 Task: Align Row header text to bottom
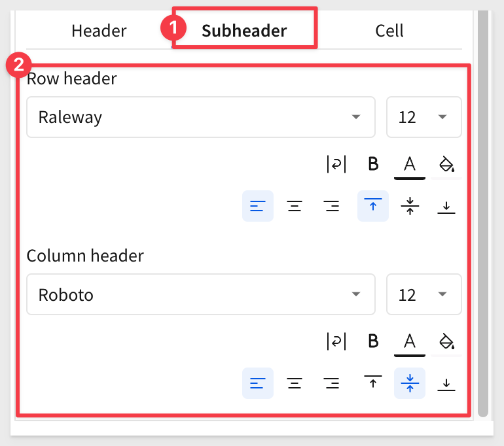coord(446,206)
